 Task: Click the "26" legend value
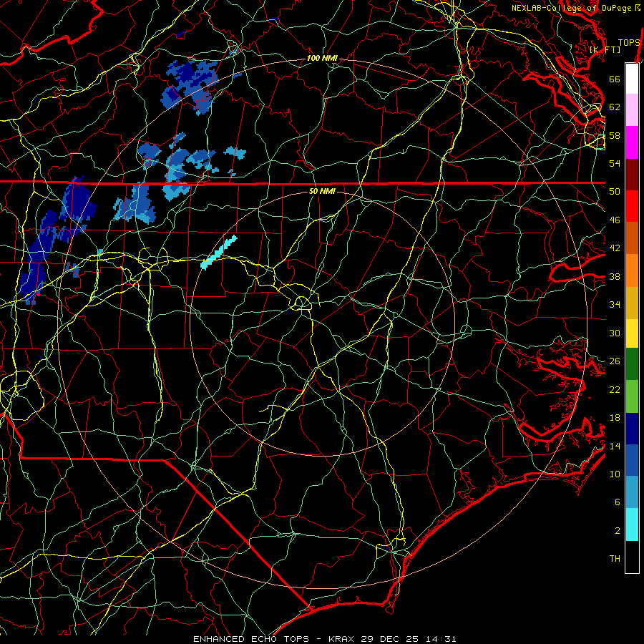click(x=615, y=361)
